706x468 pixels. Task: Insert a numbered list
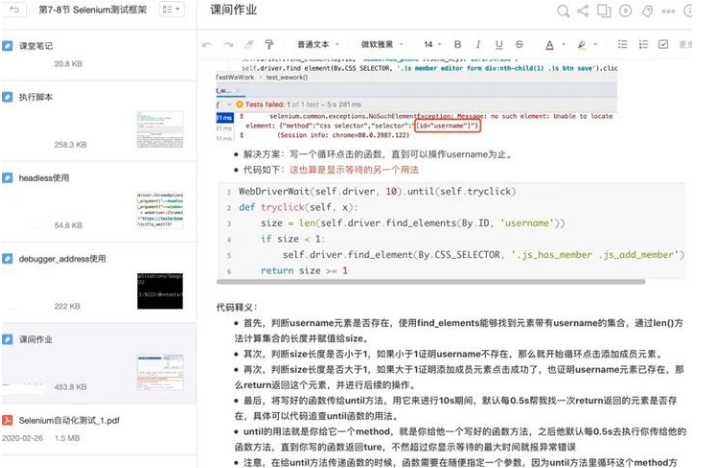643,44
